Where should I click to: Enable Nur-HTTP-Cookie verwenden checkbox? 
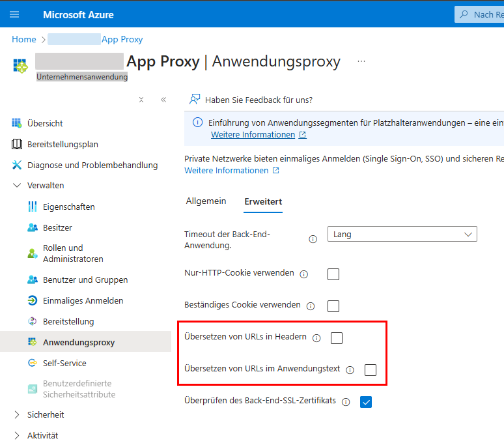(x=333, y=274)
